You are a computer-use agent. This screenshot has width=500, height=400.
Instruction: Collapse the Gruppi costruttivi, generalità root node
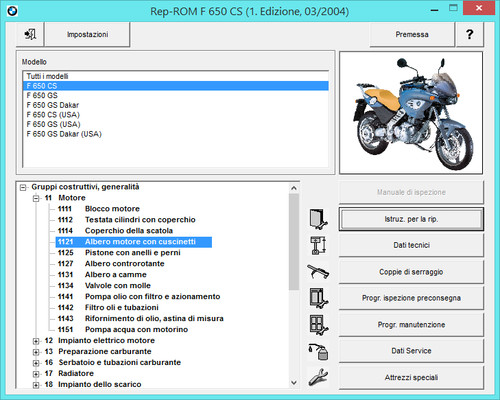click(x=23, y=188)
